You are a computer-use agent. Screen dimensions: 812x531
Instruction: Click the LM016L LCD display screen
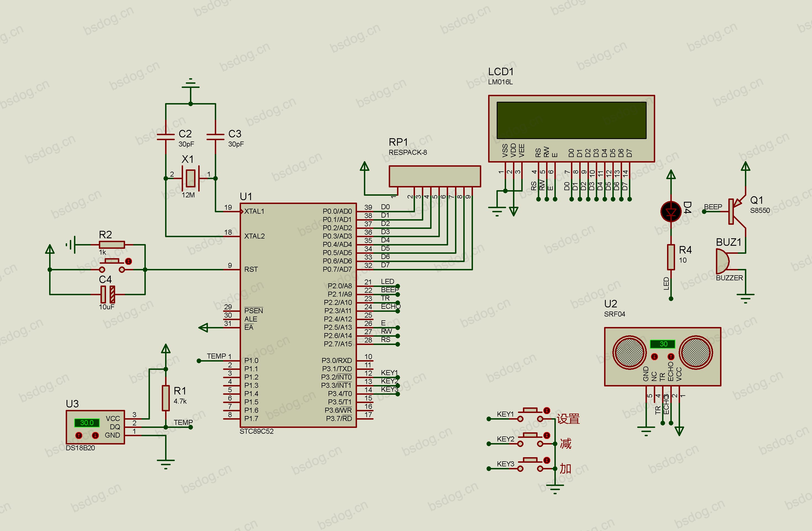pyautogui.click(x=572, y=120)
